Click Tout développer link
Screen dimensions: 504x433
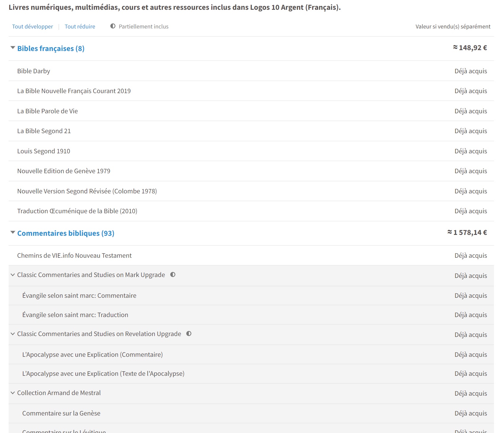click(33, 26)
